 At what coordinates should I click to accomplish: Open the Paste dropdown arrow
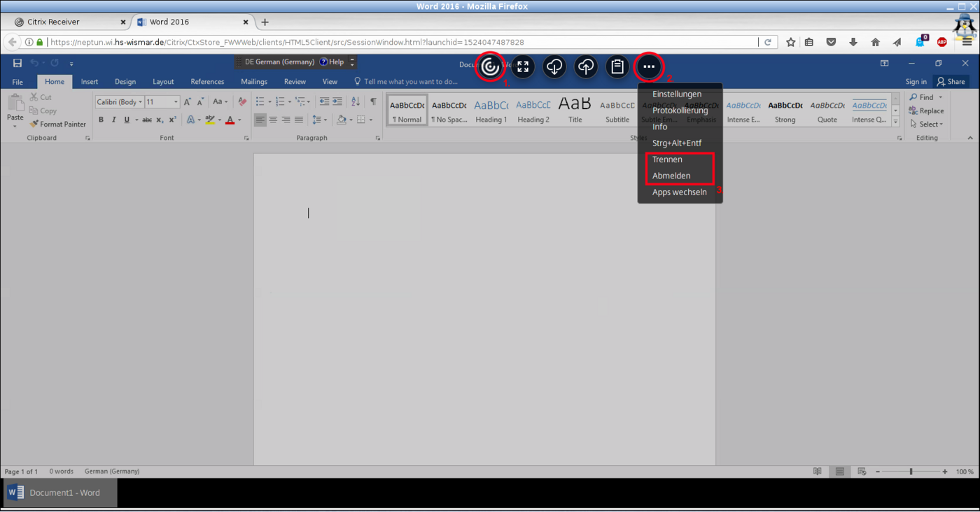pos(15,127)
